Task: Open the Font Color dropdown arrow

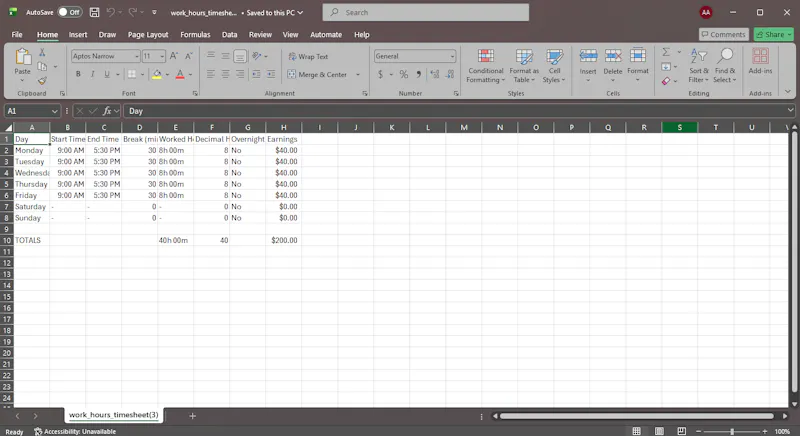Action: click(190, 74)
